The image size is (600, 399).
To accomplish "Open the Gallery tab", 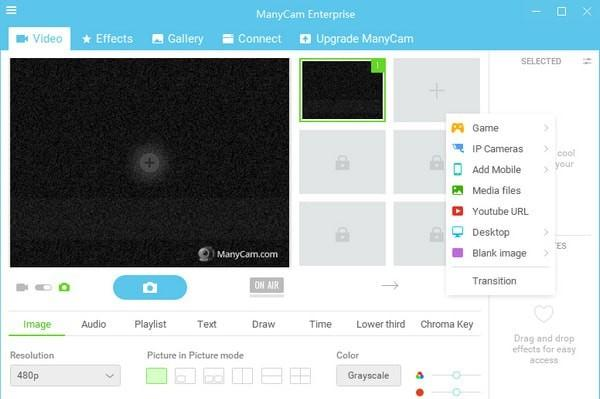I will 178,39.
